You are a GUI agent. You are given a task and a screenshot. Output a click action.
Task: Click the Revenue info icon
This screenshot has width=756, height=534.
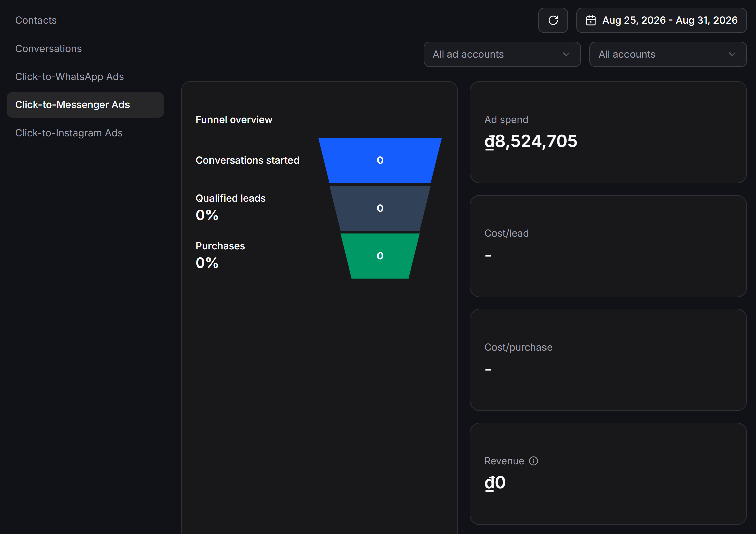533,461
